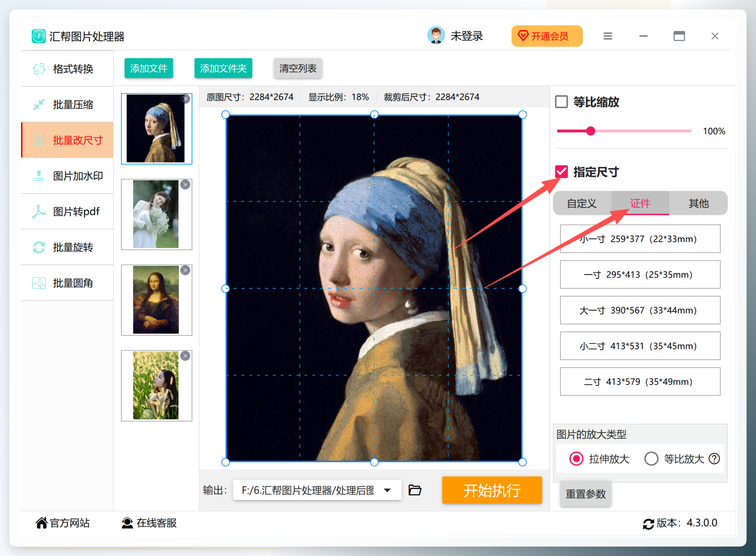Click the 裁剪后尺寸: 2284*2674 text
This screenshot has width=756, height=556.
(x=432, y=97)
